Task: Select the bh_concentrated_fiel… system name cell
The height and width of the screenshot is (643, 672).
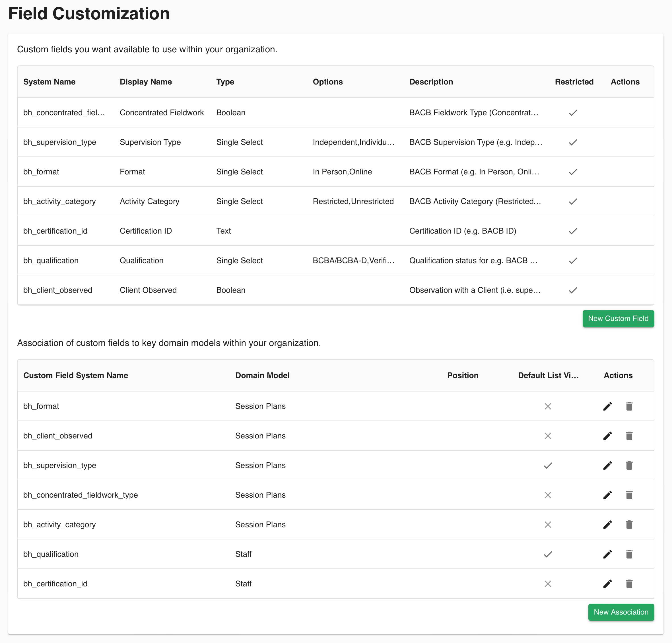Action: pos(64,112)
